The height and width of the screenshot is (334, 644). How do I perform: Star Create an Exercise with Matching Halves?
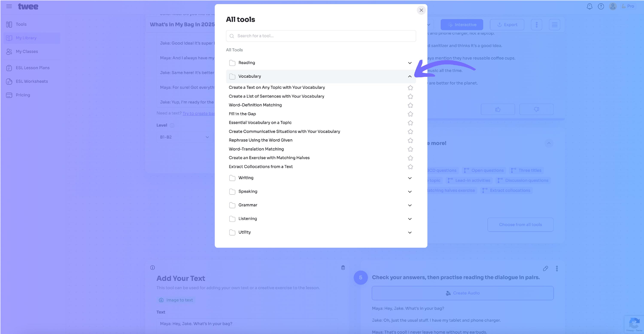coord(410,158)
